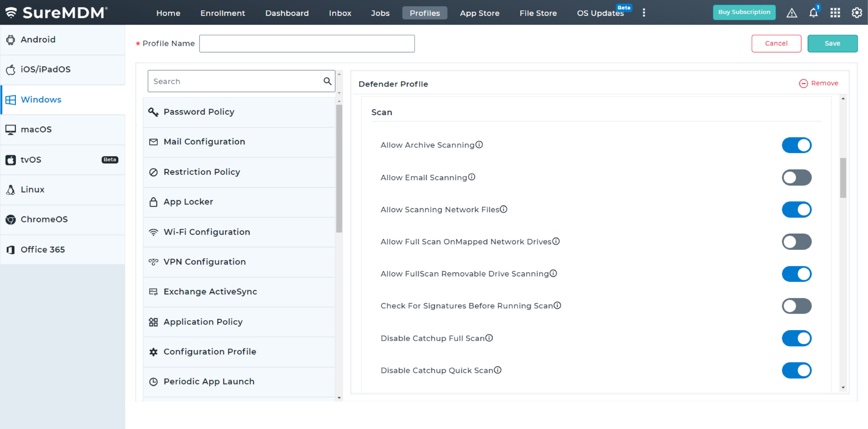Click the ChromeOS icon

coord(11,220)
